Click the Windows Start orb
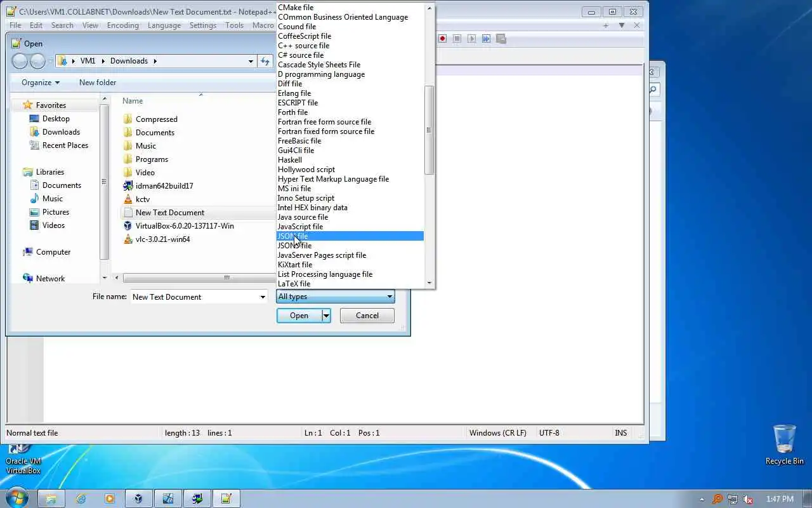The height and width of the screenshot is (508, 812). tap(16, 498)
